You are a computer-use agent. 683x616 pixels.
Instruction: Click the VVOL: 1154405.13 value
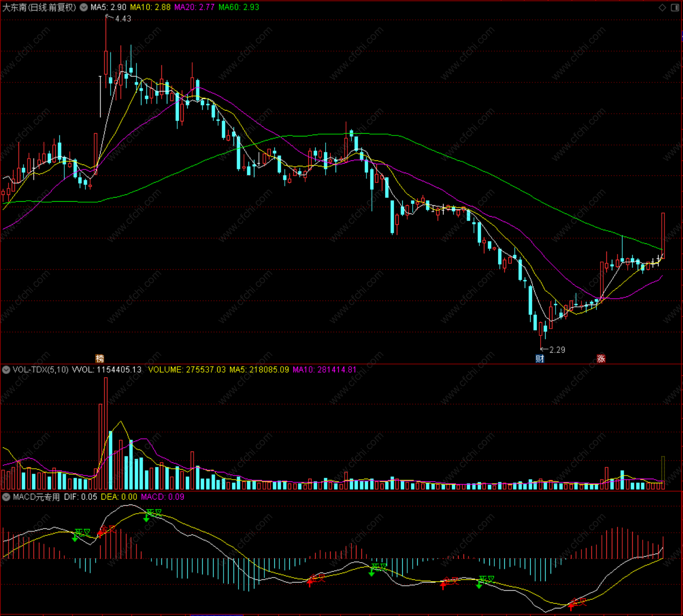(107, 370)
